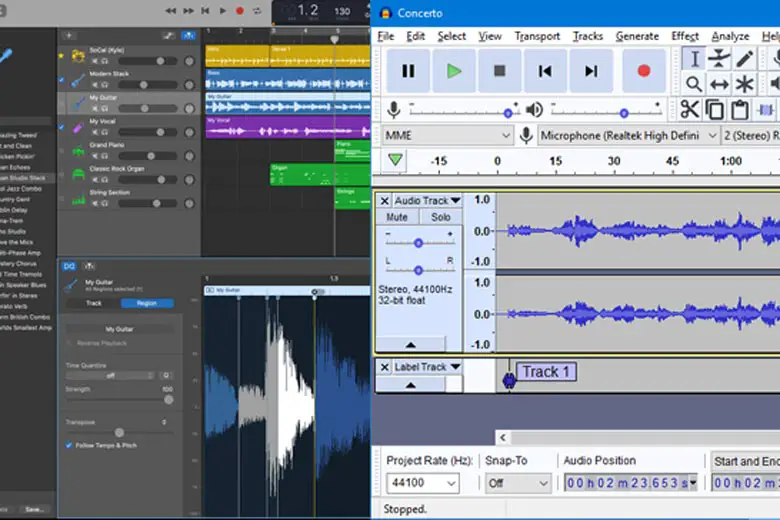Start playback with the green Play button

(x=454, y=71)
